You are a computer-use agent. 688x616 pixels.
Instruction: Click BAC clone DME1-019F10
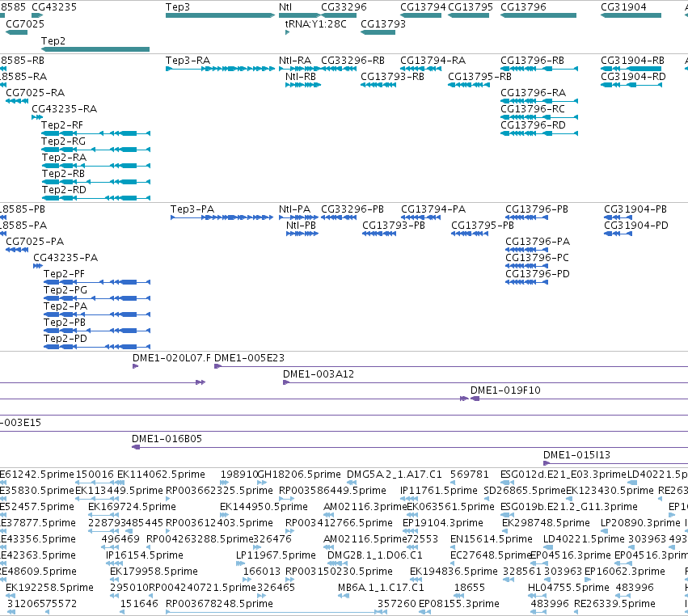(579, 399)
